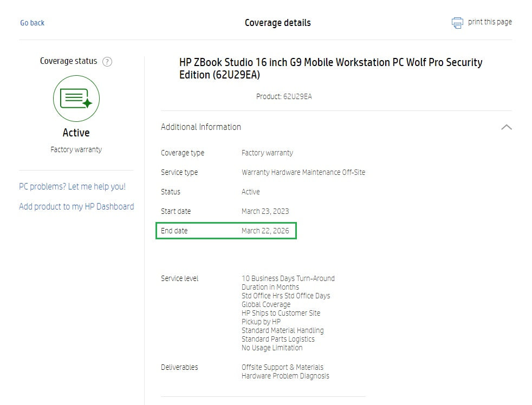Click the 'Active' status label under icon

pos(76,133)
